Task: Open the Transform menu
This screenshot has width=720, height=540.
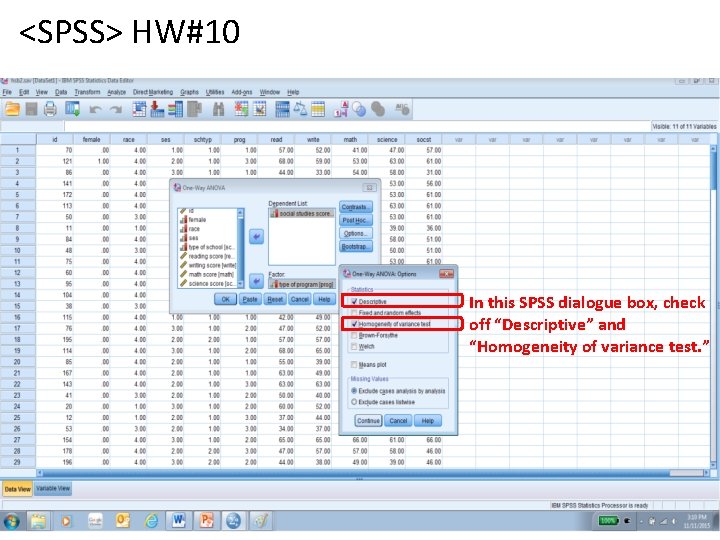Action: point(87,92)
